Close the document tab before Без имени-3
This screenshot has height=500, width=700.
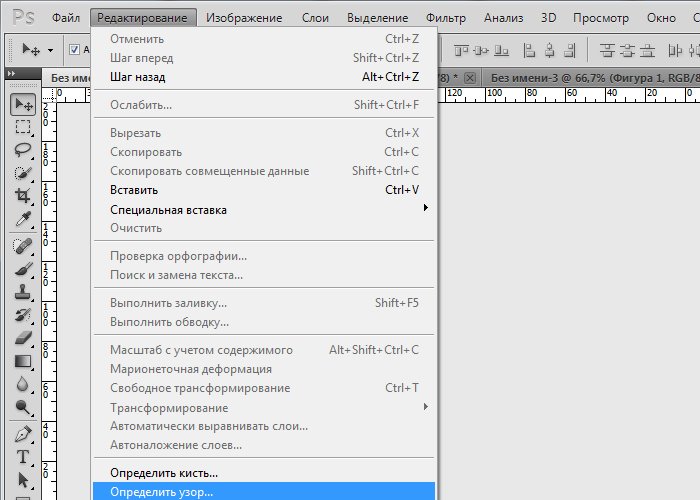pos(469,77)
